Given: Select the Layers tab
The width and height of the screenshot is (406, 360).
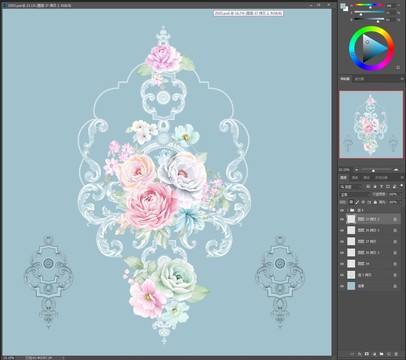Looking at the screenshot, I should 343,178.
